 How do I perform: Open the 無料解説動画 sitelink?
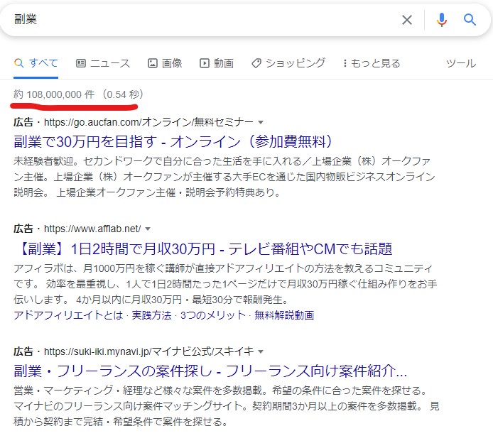tap(284, 315)
